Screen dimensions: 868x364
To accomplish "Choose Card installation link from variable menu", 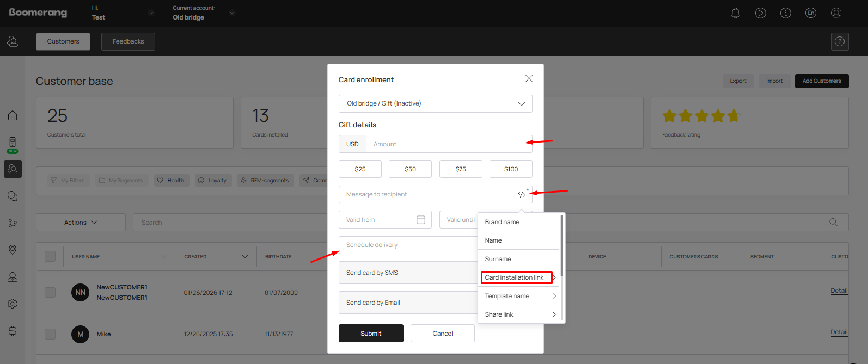I will coord(515,277).
